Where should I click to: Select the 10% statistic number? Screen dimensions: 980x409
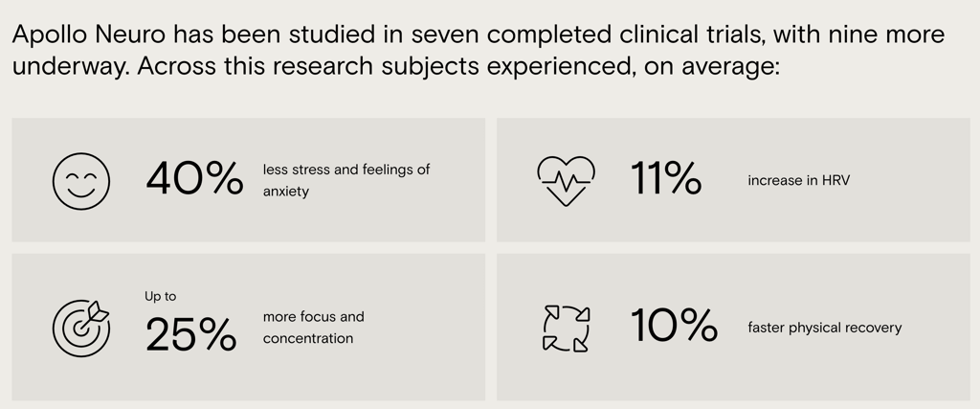tap(674, 326)
